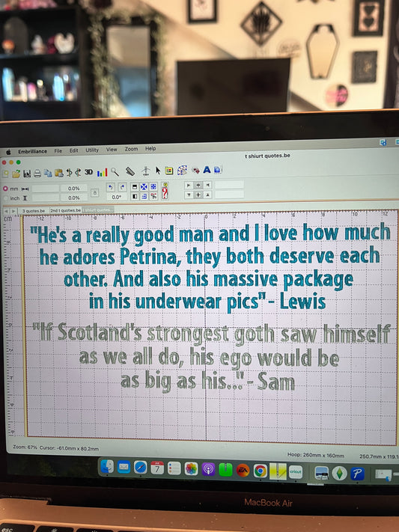The height and width of the screenshot is (532, 399).
Task: Click the printer icon in toolbar
Action: [37, 174]
